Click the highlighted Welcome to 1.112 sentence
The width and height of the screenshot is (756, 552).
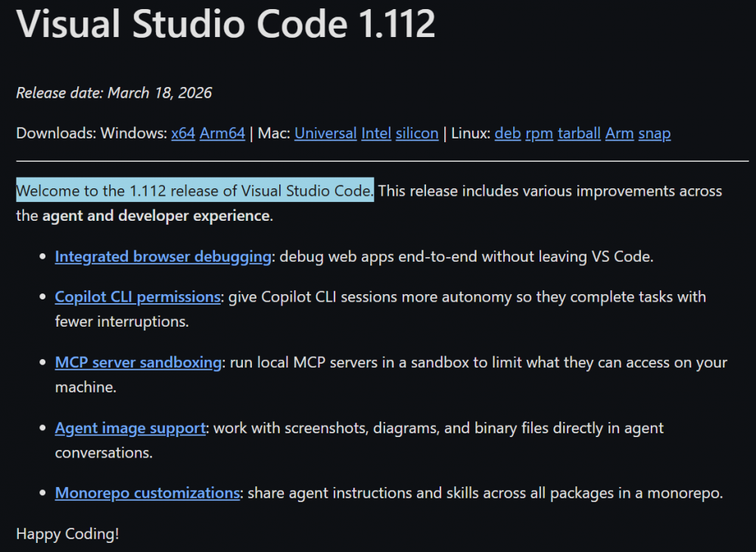(x=194, y=191)
